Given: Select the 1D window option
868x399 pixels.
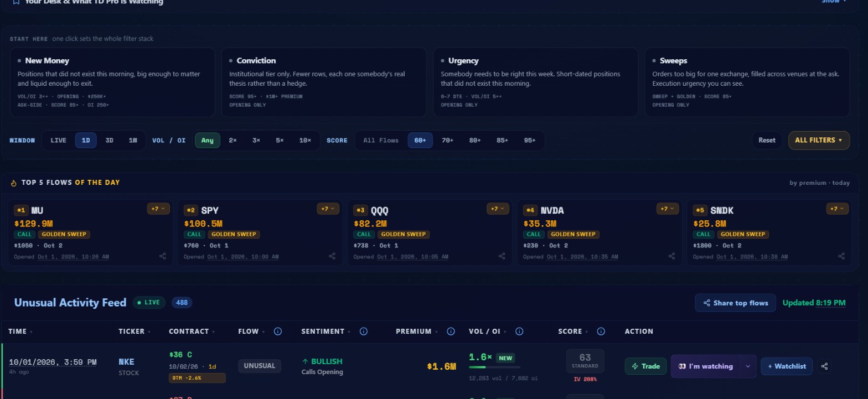Looking at the screenshot, I should tap(86, 141).
